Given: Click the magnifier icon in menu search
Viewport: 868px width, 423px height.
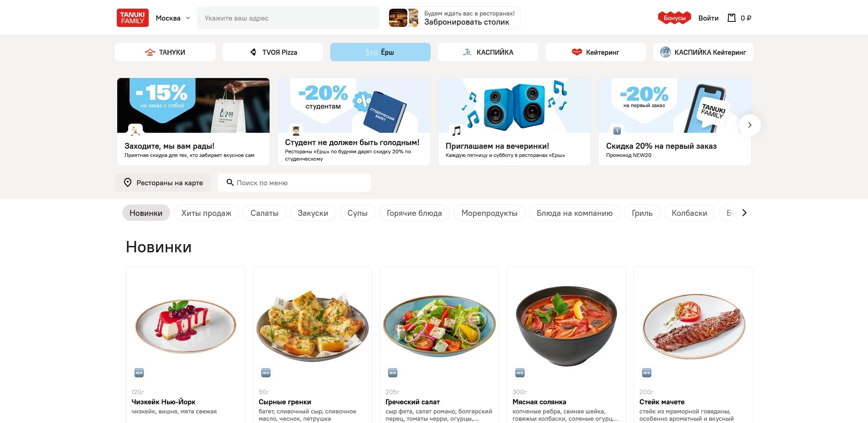Looking at the screenshot, I should click(230, 183).
